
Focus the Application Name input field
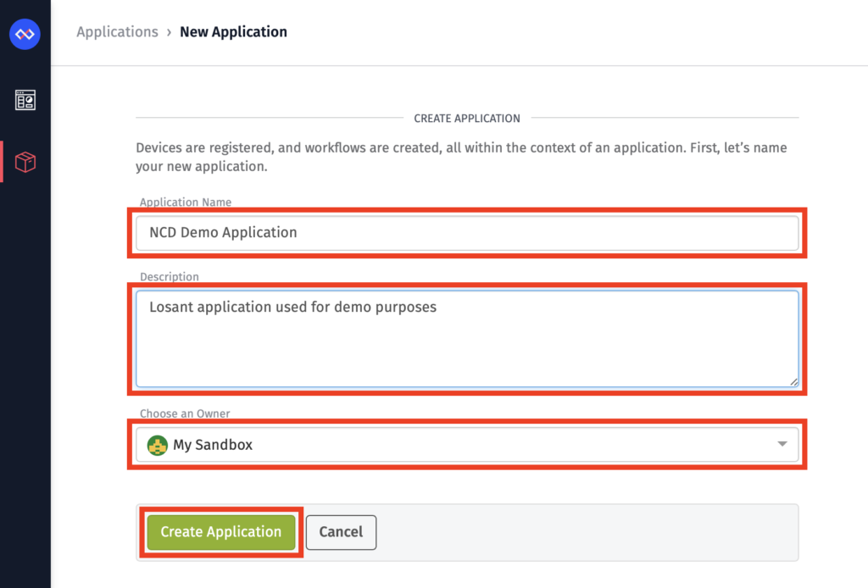pos(467,233)
